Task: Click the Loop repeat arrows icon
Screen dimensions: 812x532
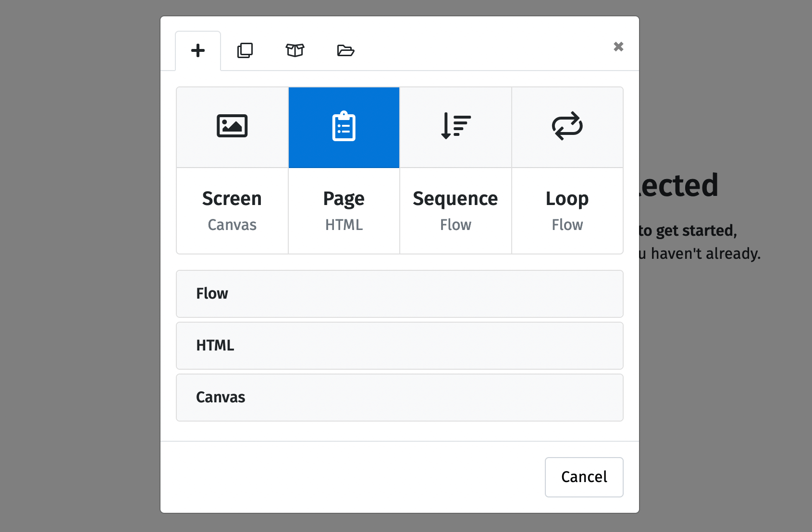Action: [x=567, y=127]
